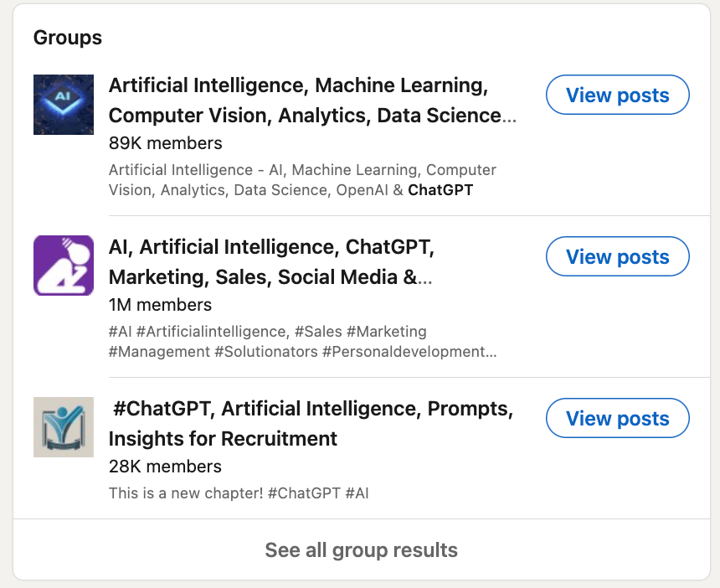Image resolution: width=720 pixels, height=588 pixels.
Task: Click the Groups section heading
Action: point(68,38)
